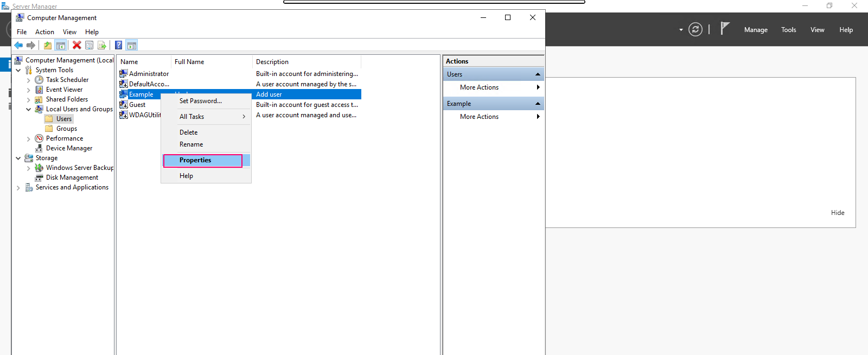This screenshot has width=868, height=355.
Task: Expand Services and Applications node
Action: [18, 187]
